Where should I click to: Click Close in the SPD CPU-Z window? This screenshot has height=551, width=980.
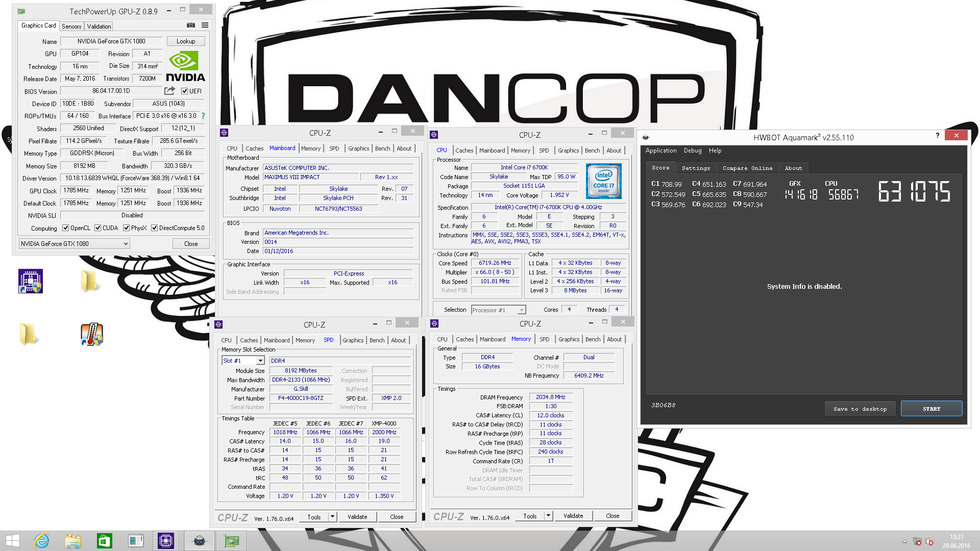[x=397, y=517]
